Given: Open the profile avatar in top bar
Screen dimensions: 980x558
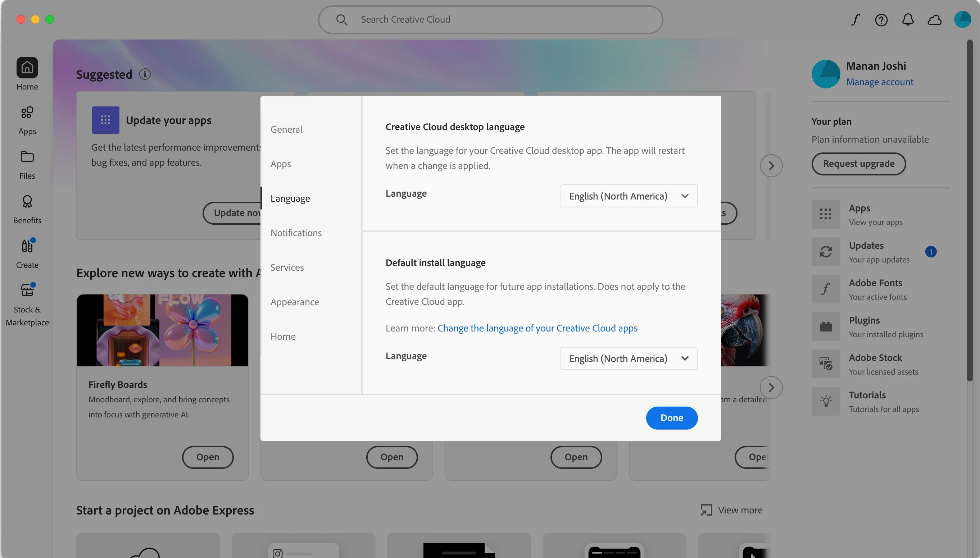Looking at the screenshot, I should coord(962,19).
